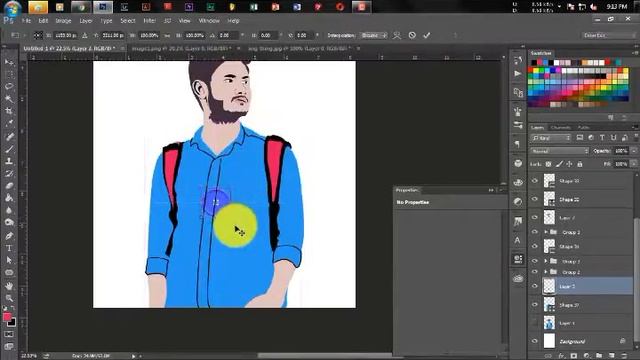Switch to the Paths tab

pyautogui.click(x=583, y=128)
